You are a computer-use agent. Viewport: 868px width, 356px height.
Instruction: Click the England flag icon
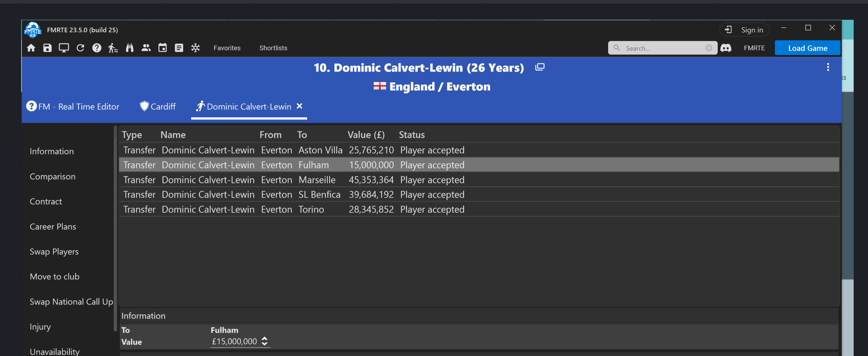pyautogui.click(x=380, y=86)
